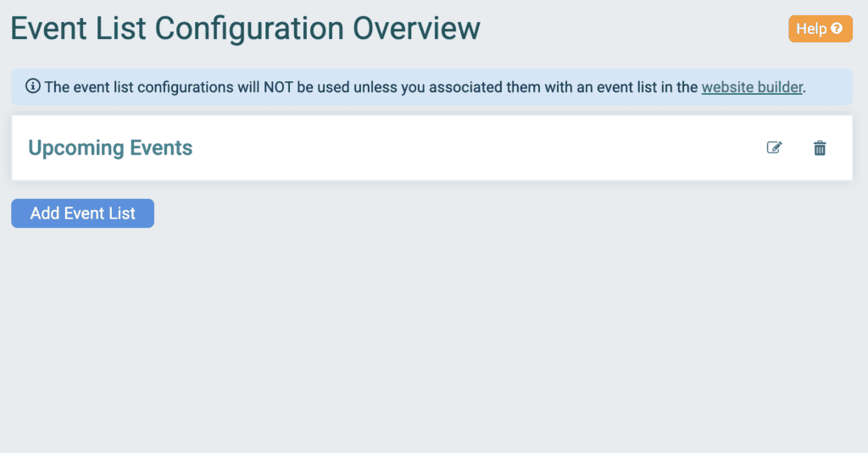Get help using the Help button
The width and height of the screenshot is (868, 453).
(821, 29)
